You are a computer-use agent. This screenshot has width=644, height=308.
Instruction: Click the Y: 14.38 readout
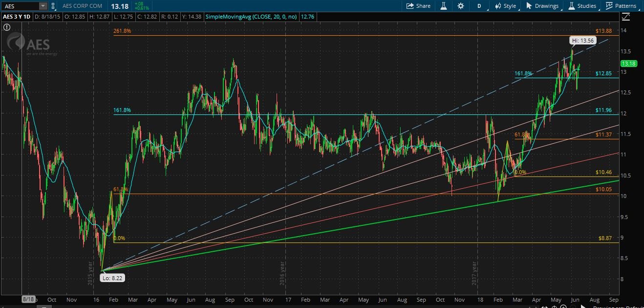click(x=192, y=17)
